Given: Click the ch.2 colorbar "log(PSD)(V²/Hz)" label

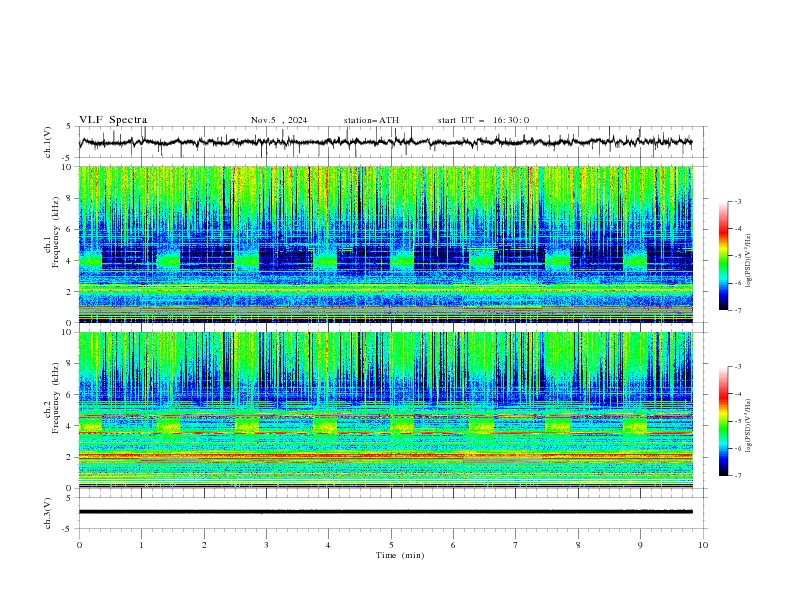Looking at the screenshot, I should pos(749,425).
